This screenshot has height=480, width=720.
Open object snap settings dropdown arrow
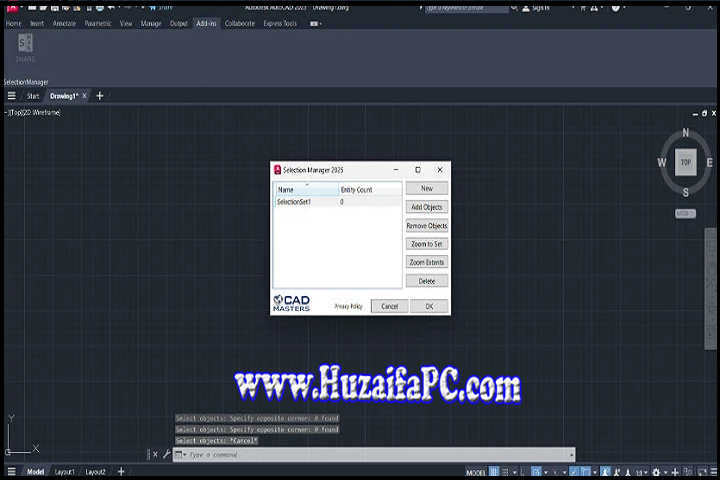(x=595, y=472)
